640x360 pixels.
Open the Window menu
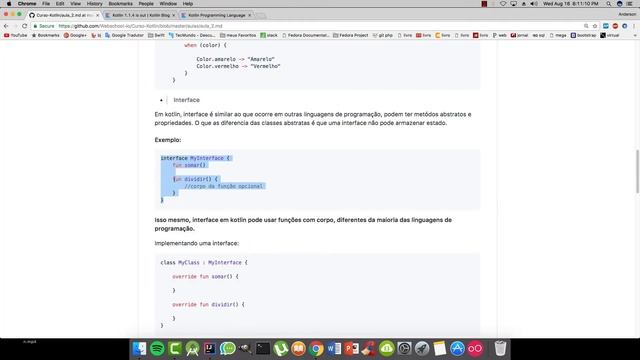point(168,4)
